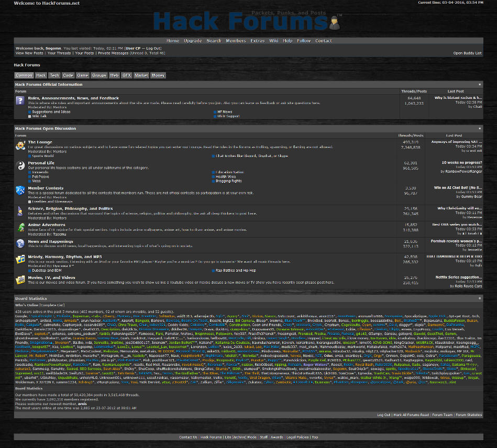Click the Personal Life yin-yang icon
Screen dimensions: 497x448
click(x=20, y=166)
